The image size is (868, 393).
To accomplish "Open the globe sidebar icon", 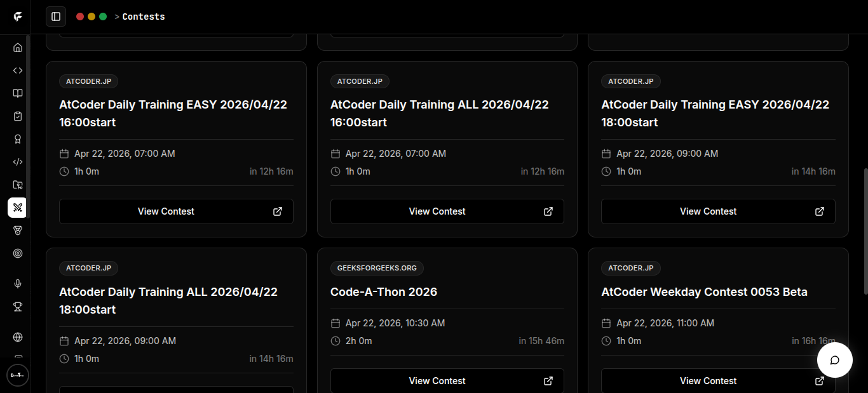I will pyautogui.click(x=18, y=337).
